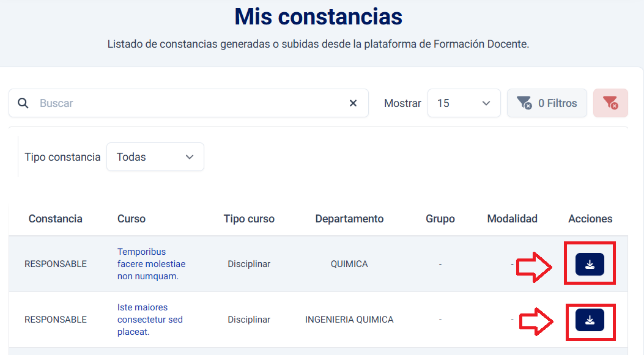Image resolution: width=644 pixels, height=355 pixels.
Task: Open the 0 Filtros filter button
Action: [546, 103]
